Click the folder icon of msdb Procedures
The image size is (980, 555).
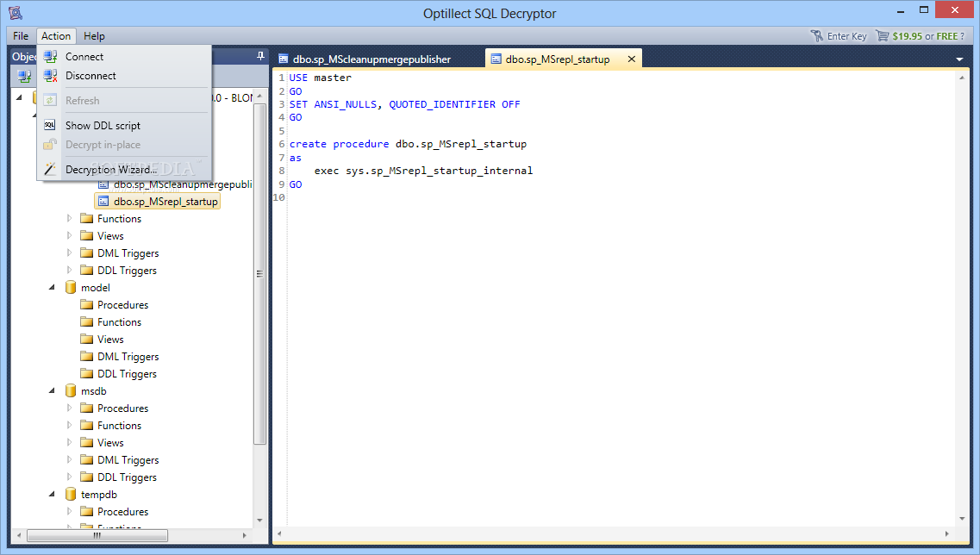(x=87, y=408)
